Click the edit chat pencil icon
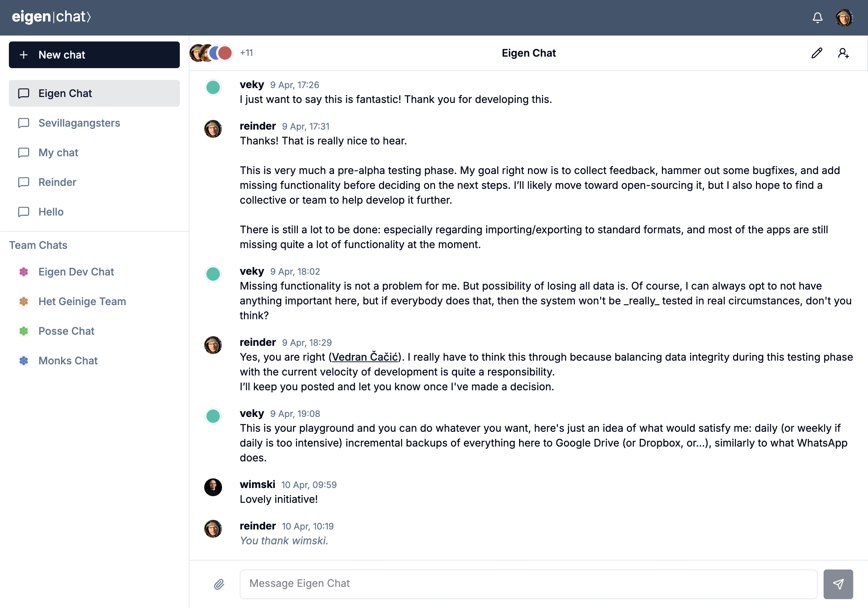This screenshot has width=868, height=608. [817, 53]
